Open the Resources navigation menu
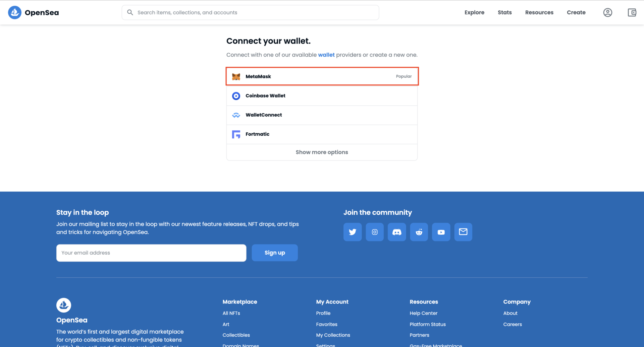 coord(539,12)
